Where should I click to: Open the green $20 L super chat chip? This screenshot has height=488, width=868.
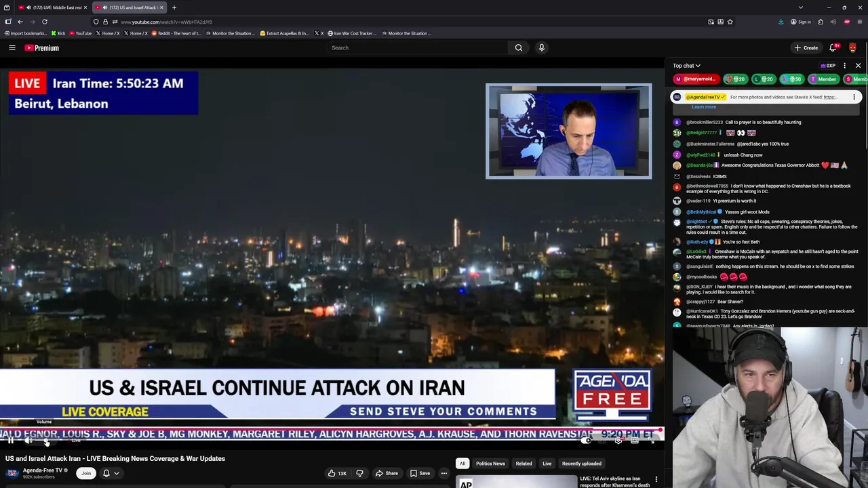[764, 79]
